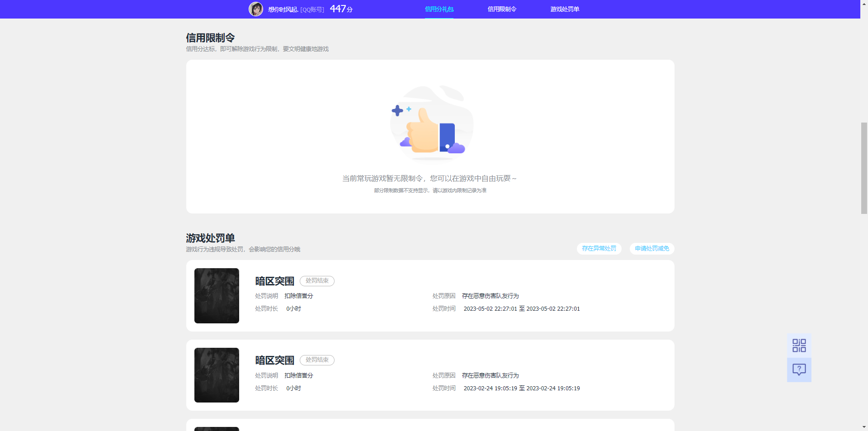
Task: Click the 447分 credit score text
Action: (x=341, y=9)
